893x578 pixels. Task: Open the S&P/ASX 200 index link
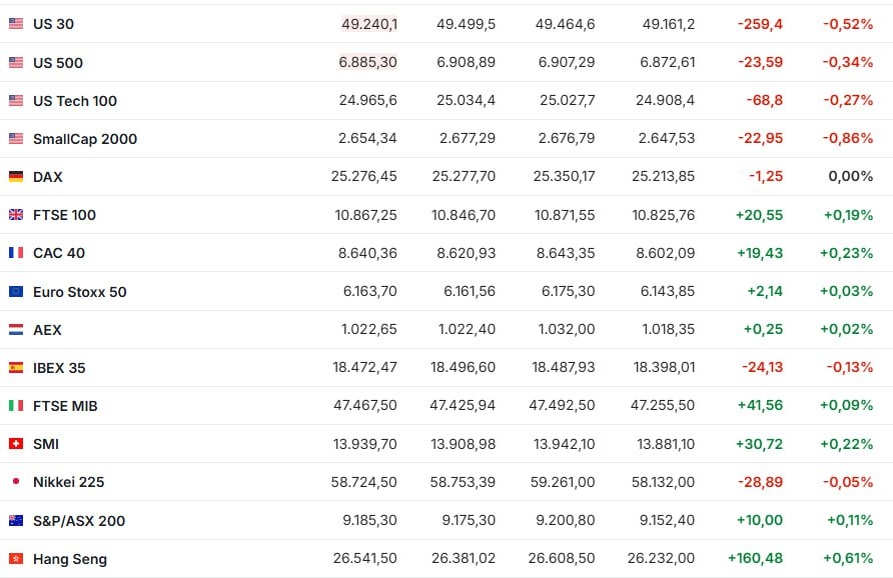click(x=79, y=521)
